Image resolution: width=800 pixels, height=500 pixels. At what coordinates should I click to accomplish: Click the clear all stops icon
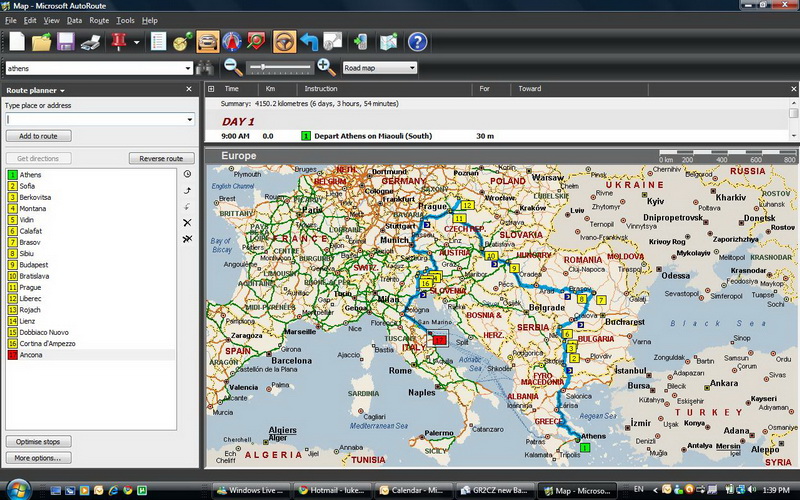tap(187, 239)
